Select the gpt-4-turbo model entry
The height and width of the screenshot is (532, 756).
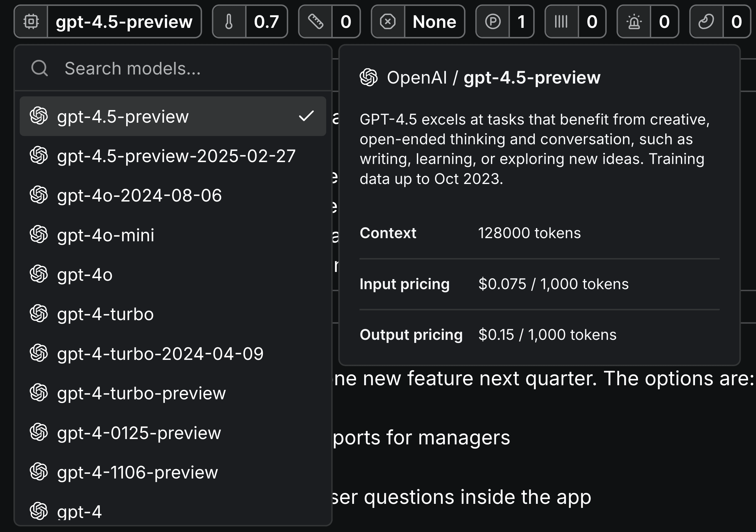[173, 314]
